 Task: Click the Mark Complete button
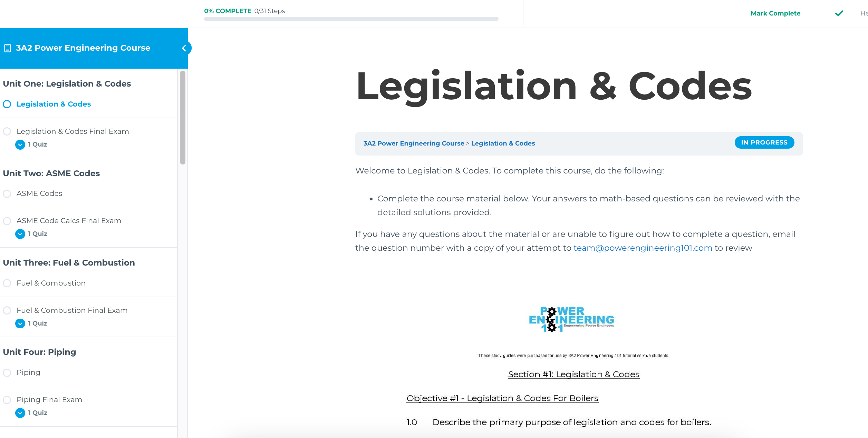tap(776, 13)
